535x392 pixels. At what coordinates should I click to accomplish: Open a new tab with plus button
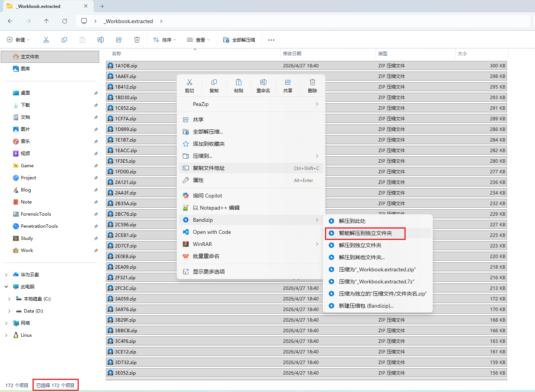point(102,6)
